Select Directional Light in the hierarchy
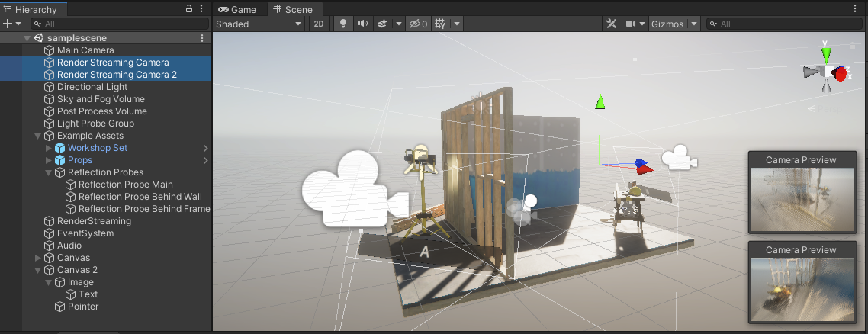 (x=92, y=87)
